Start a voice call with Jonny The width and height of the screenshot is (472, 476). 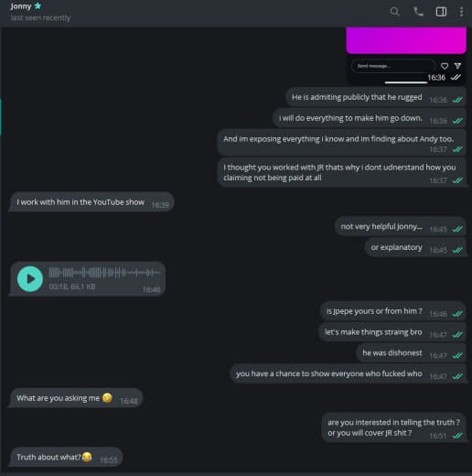point(418,12)
